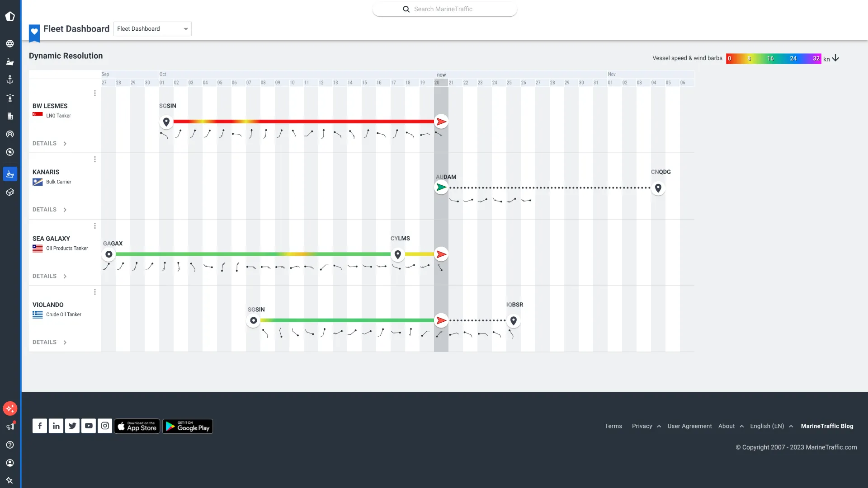Select the Fleet Dashboard ship icon in sidebar
Viewport: 868px width, 488px height.
10,174
